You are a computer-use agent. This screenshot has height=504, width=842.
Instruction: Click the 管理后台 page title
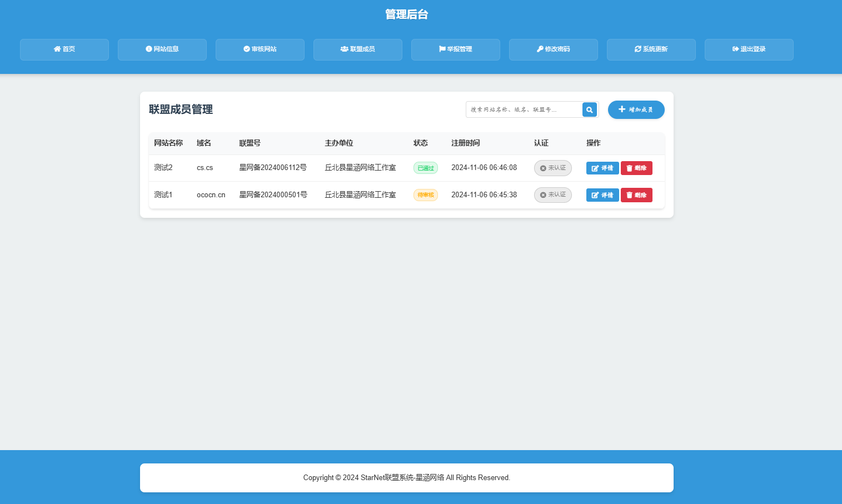pyautogui.click(x=407, y=14)
